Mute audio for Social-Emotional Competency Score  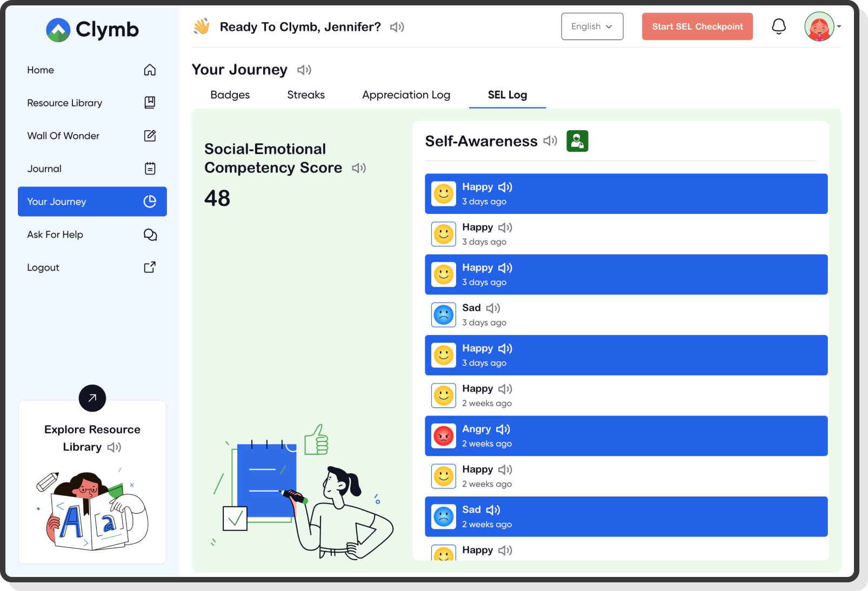point(358,168)
